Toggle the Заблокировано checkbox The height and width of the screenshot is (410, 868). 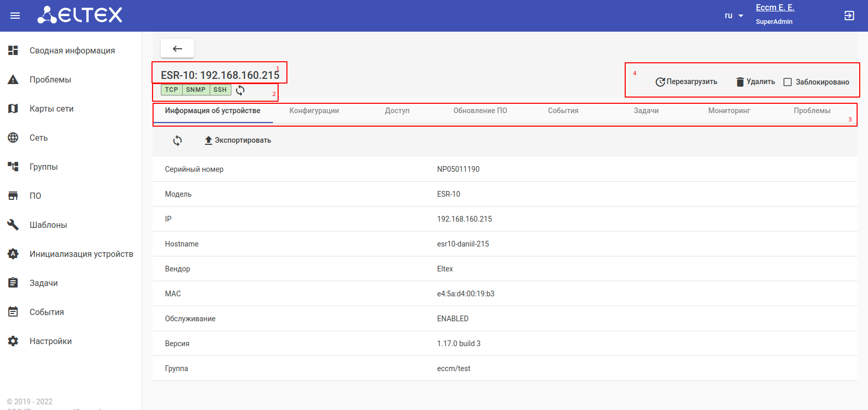click(x=787, y=82)
